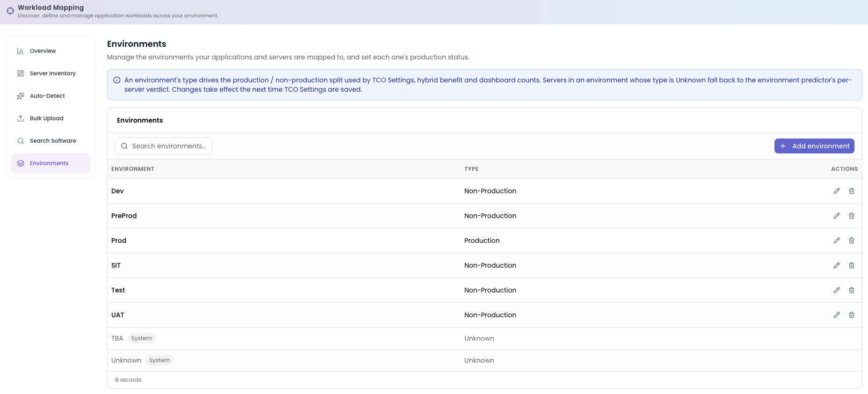The width and height of the screenshot is (868, 394).
Task: Edit the SIT environment
Action: (837, 265)
